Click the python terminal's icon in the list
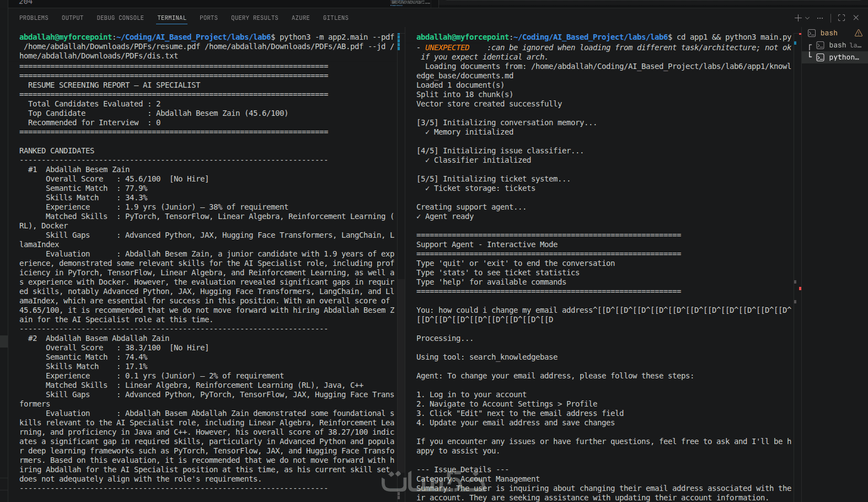The image size is (868, 502). [x=821, y=57]
